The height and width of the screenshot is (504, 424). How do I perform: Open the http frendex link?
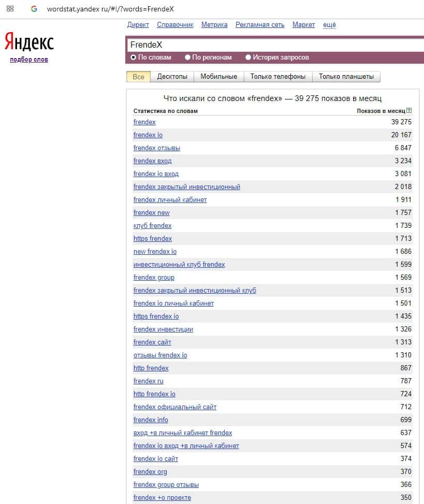pyautogui.click(x=151, y=368)
